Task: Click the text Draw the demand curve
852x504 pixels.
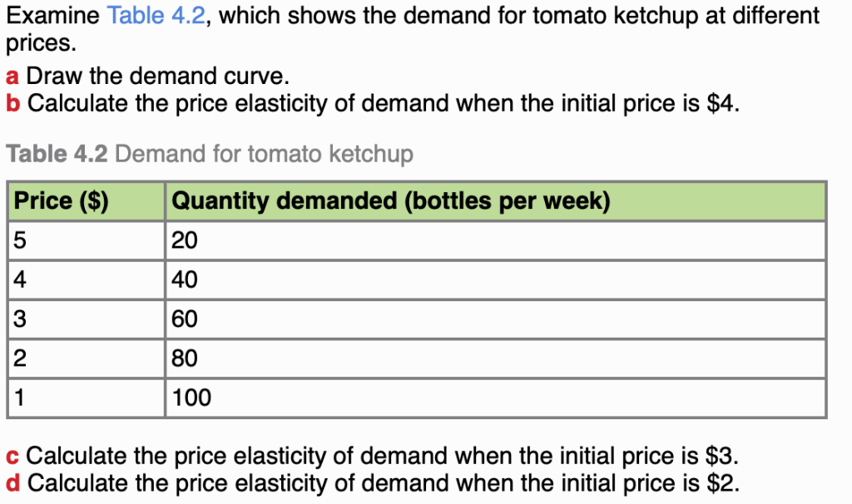Action: tap(158, 77)
